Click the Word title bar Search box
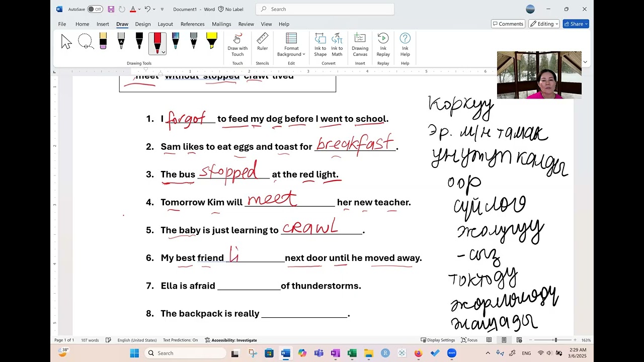 coord(325,9)
